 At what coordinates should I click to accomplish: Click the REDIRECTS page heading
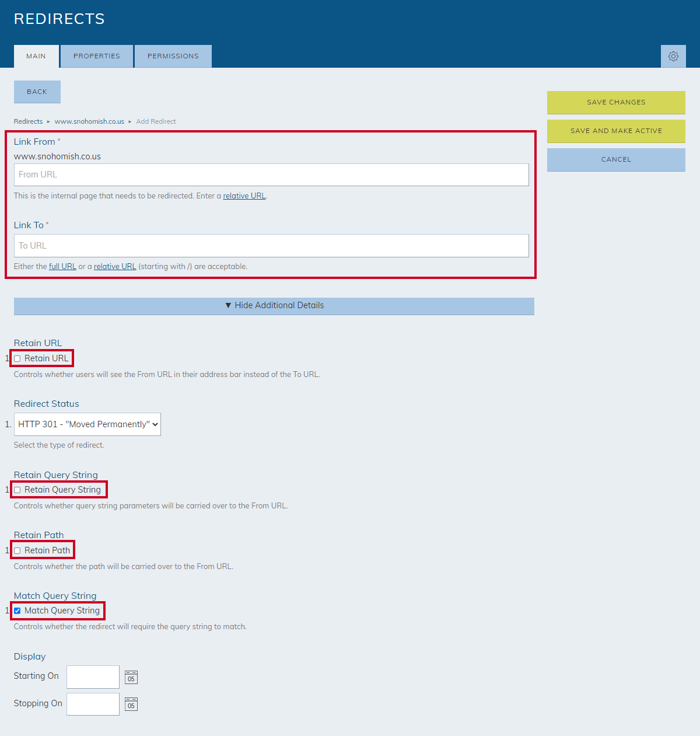[60, 19]
